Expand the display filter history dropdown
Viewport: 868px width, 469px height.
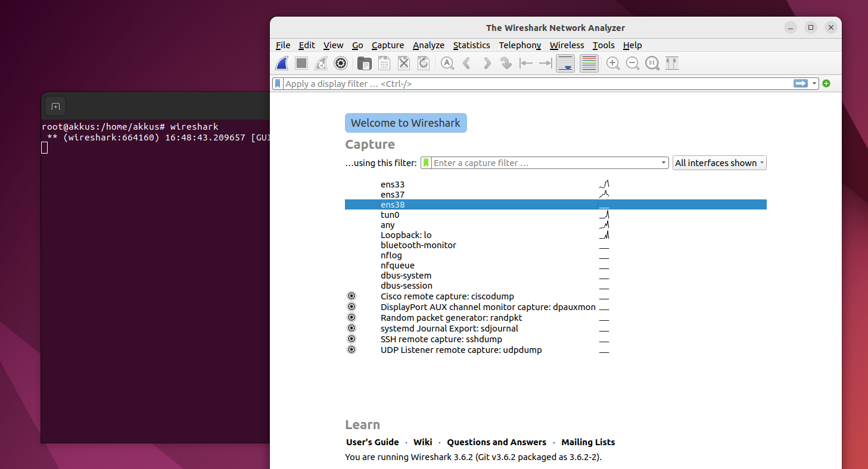[x=814, y=84]
